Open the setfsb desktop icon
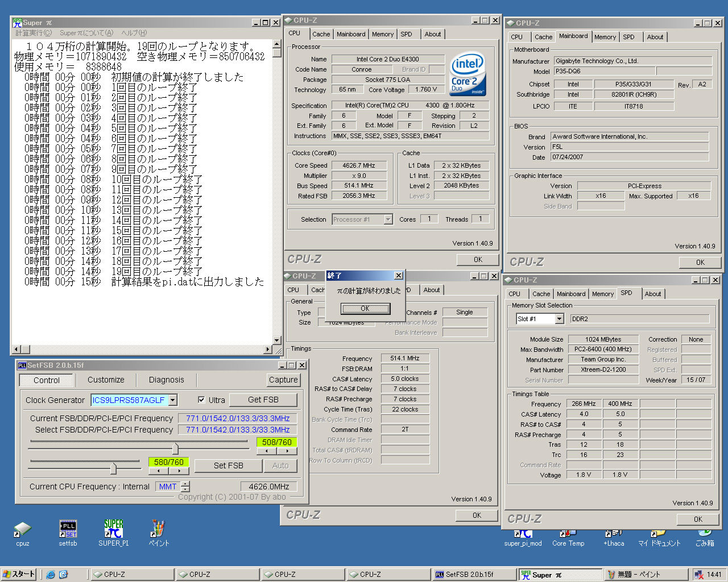 click(x=68, y=530)
